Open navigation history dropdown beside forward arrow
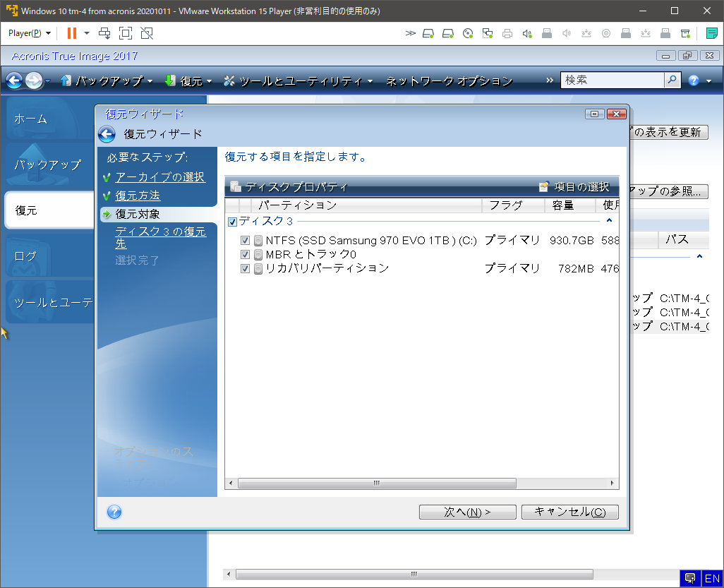724x588 pixels. [47, 81]
